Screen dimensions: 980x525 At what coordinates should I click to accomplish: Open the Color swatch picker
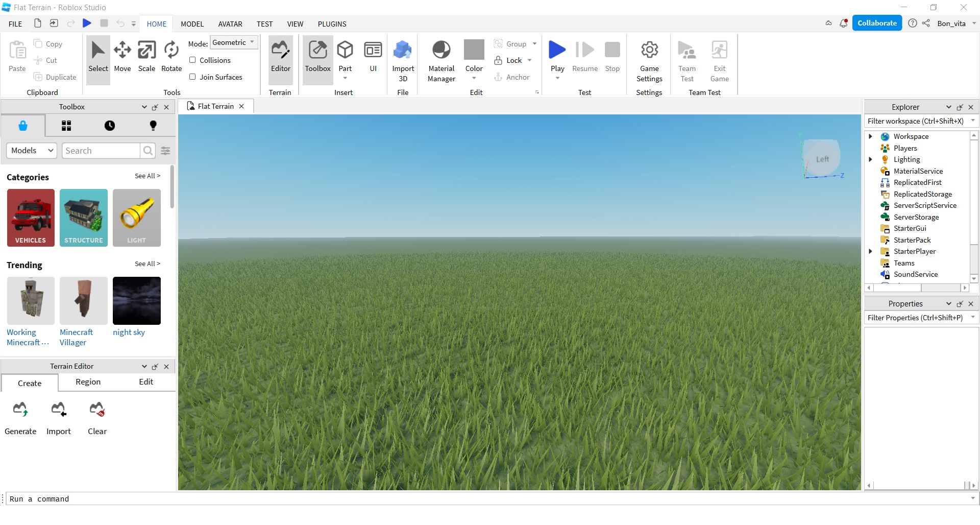[474, 50]
